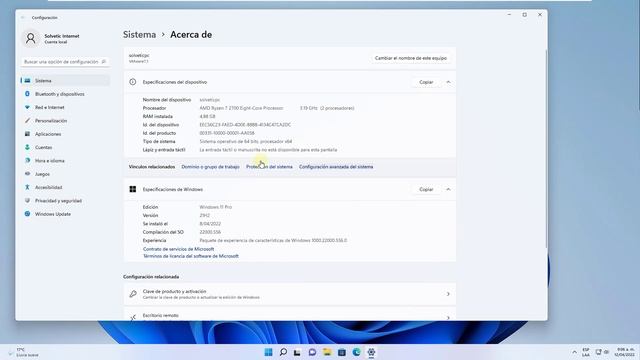Open the Start menu on the taskbar
This screenshot has width=640, height=360.
(x=268, y=352)
